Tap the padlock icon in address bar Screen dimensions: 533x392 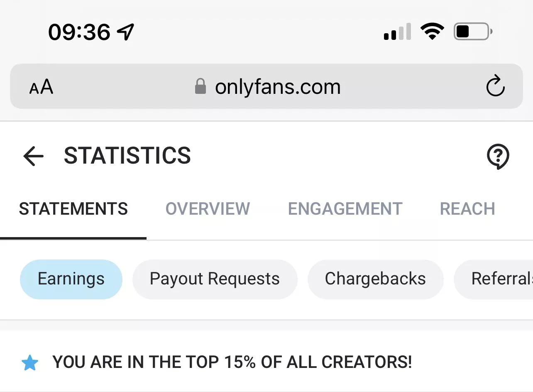coord(200,87)
